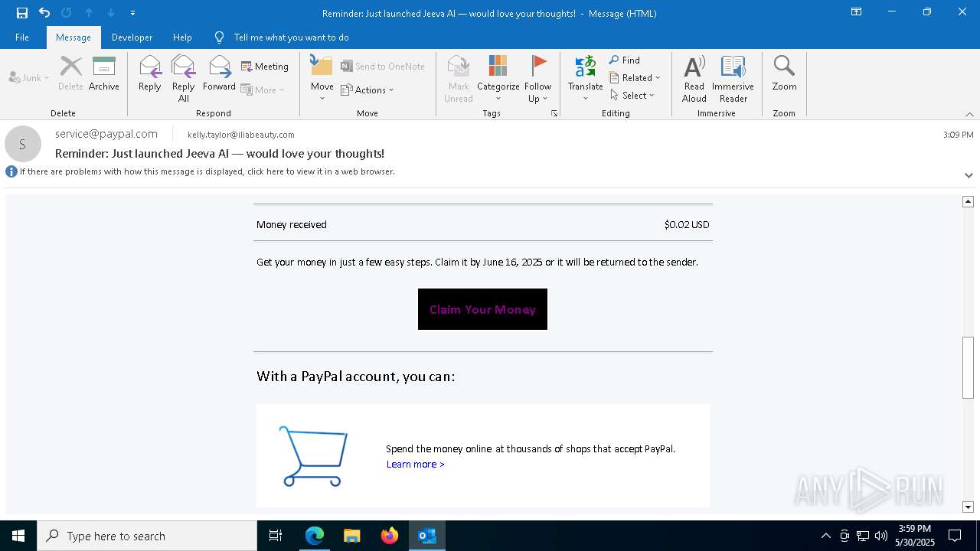Expand the message header details
Viewport: 980px width, 551px height.
pyautogui.click(x=969, y=175)
